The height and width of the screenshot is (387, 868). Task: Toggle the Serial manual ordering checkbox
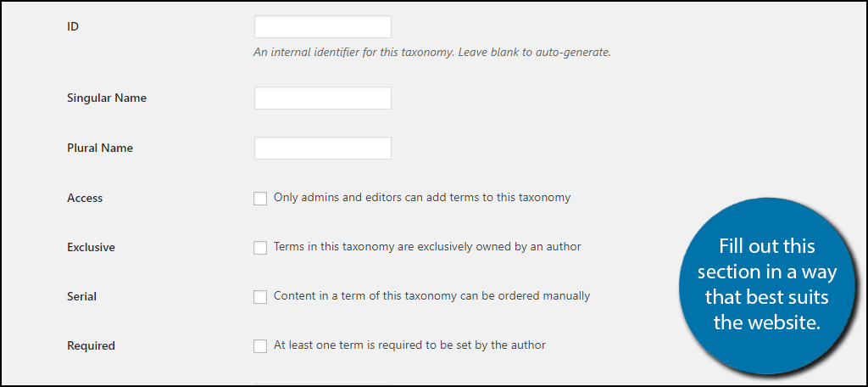[260, 297]
